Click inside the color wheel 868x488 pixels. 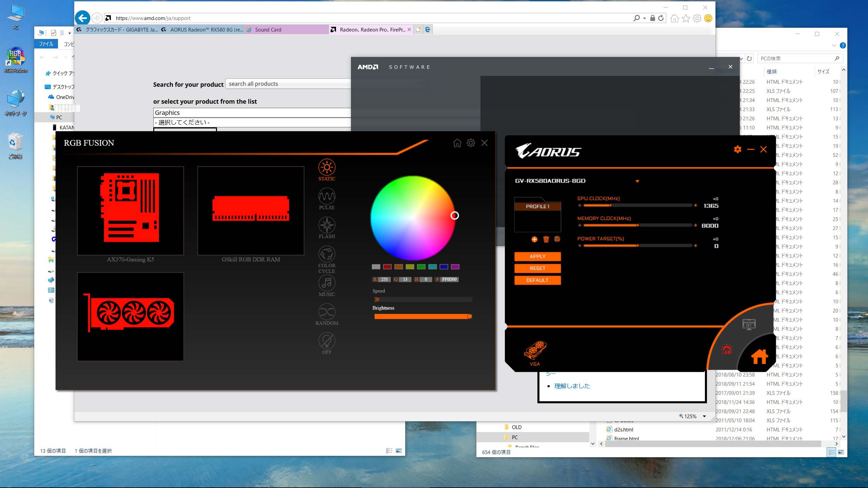[x=413, y=218]
